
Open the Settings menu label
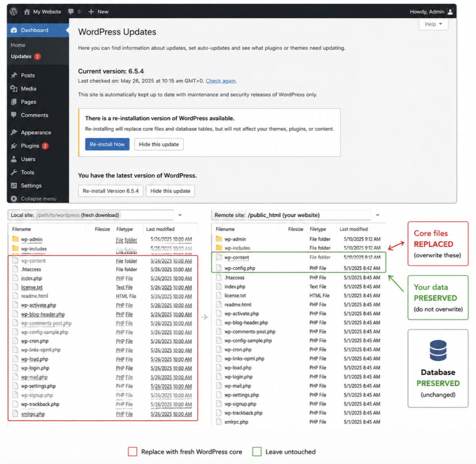click(31, 186)
